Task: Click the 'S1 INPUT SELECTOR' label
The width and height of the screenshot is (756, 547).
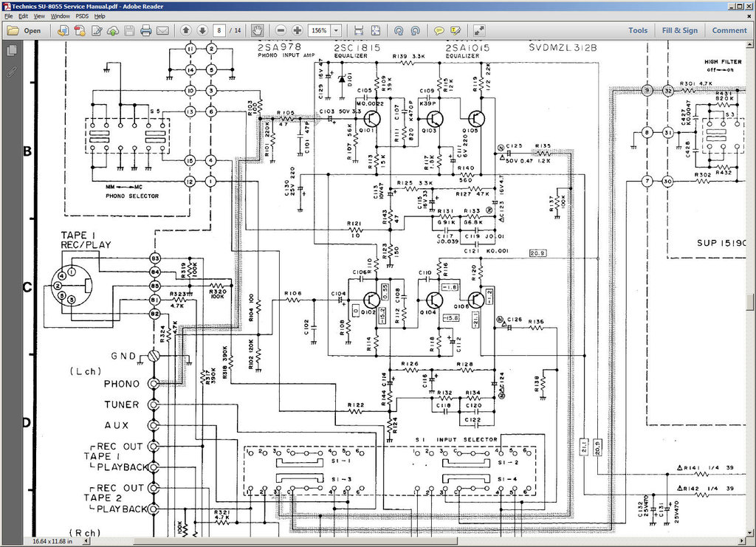Action: 456,439
